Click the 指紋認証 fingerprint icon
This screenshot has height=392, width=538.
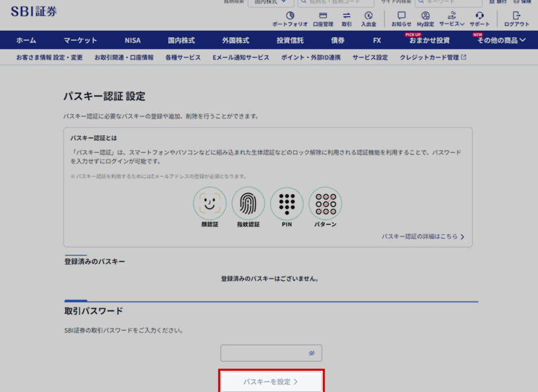pos(248,203)
